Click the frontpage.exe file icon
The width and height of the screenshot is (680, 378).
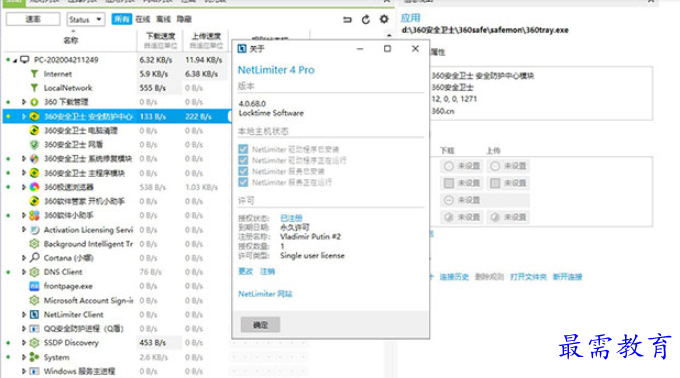pos(34,286)
